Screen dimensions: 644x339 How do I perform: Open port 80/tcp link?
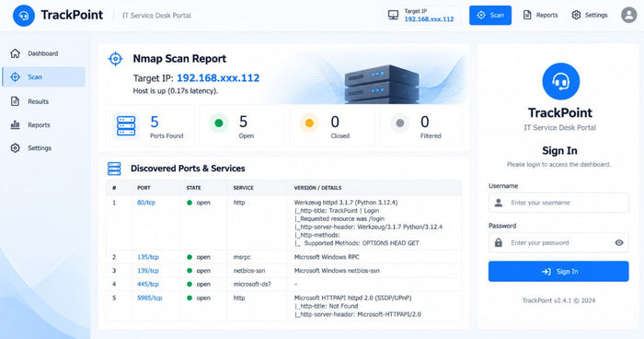point(146,203)
